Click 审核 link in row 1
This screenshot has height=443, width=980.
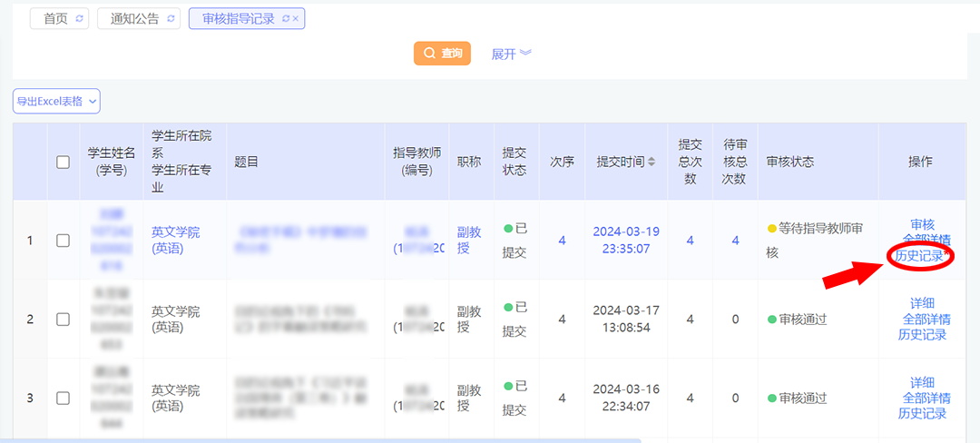click(x=922, y=224)
